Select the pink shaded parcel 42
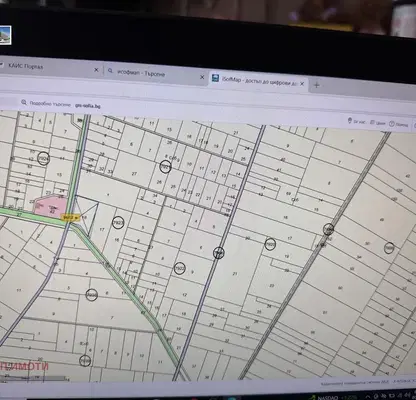The height and width of the screenshot is (400, 416). [x=50, y=207]
